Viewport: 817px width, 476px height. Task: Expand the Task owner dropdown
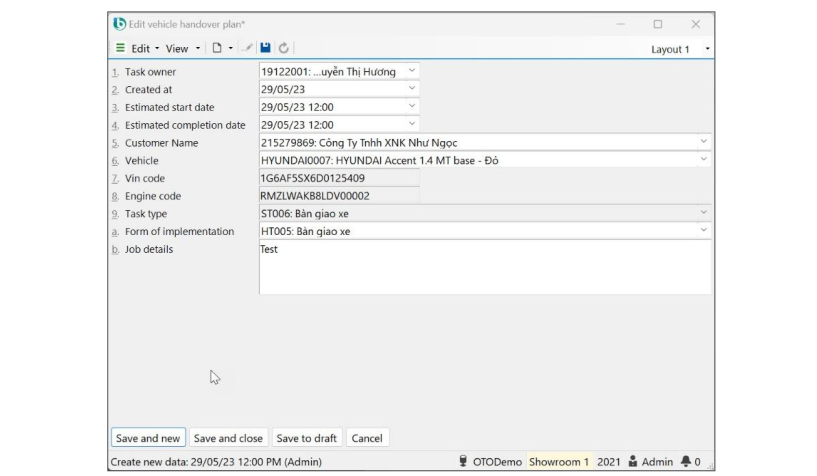click(412, 71)
